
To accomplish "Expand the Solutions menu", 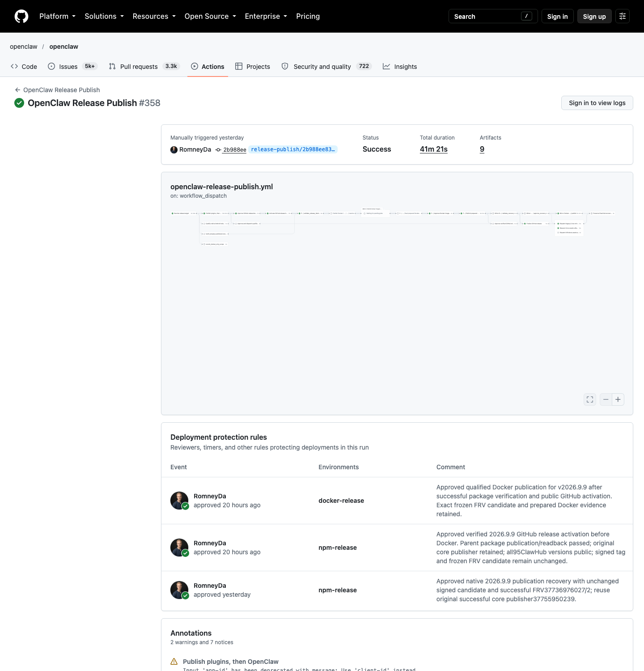I will coord(104,16).
